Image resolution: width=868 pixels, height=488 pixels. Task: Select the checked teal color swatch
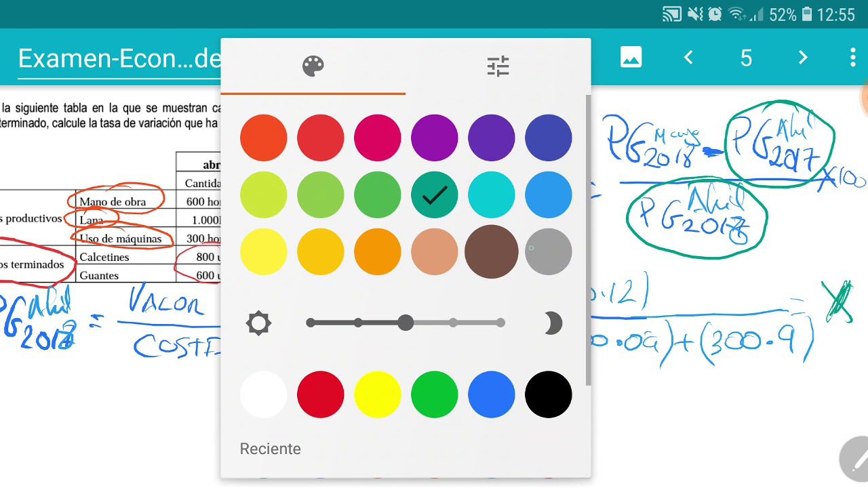pos(435,195)
